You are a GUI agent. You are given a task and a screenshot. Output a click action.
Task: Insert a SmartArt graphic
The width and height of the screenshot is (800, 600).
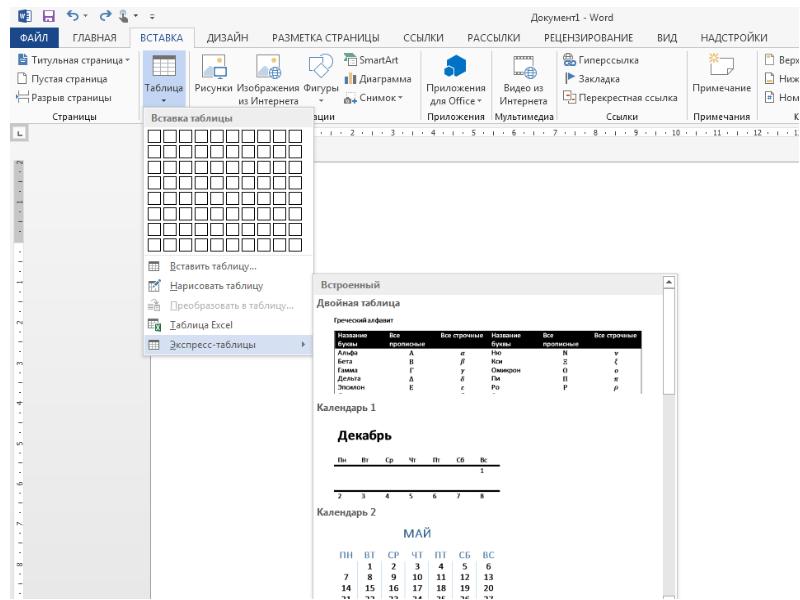(x=371, y=60)
